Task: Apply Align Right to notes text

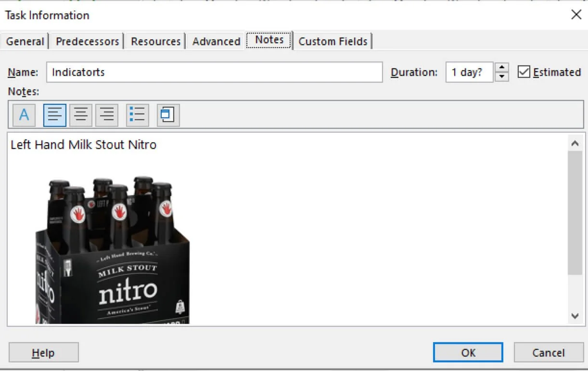Action: 107,115
